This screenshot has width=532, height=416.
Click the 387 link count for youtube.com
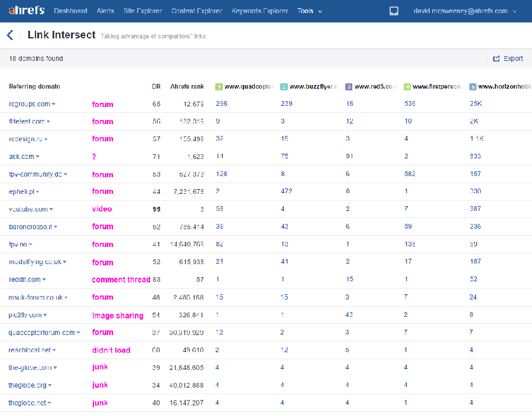coord(475,209)
